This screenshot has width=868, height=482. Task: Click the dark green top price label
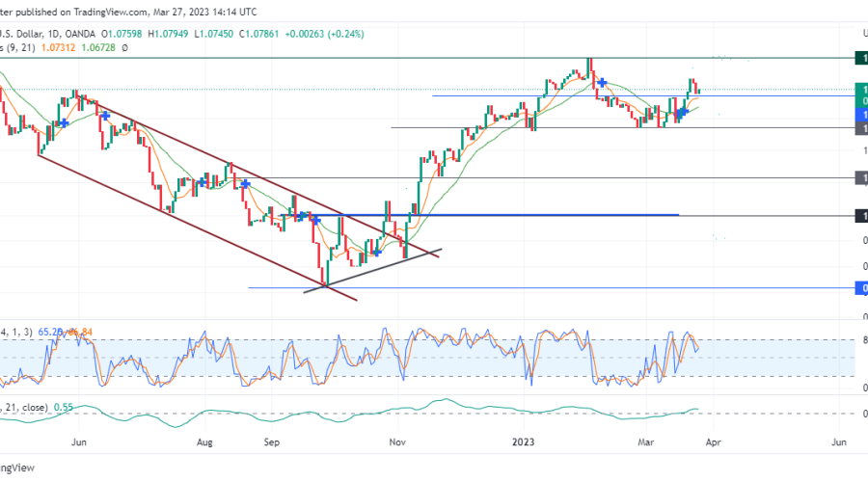pos(862,58)
